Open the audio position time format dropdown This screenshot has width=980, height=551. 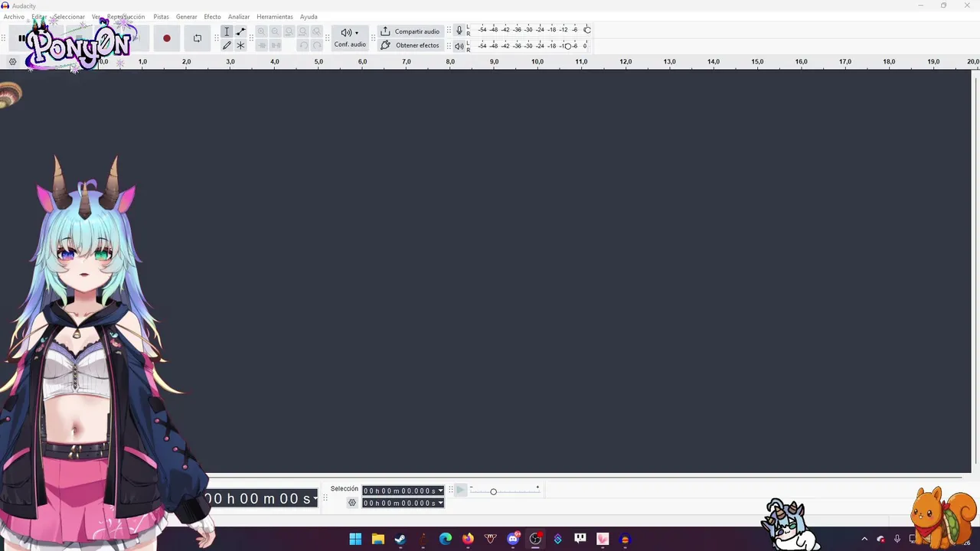[x=315, y=499]
